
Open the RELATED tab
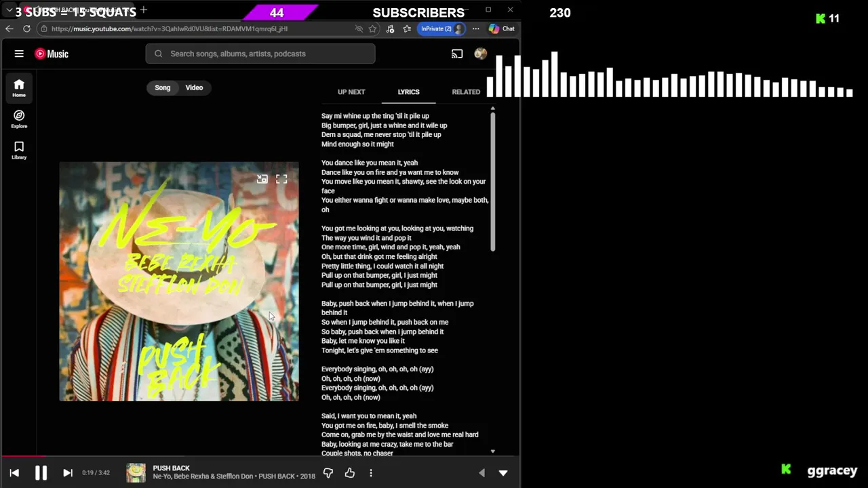click(466, 92)
